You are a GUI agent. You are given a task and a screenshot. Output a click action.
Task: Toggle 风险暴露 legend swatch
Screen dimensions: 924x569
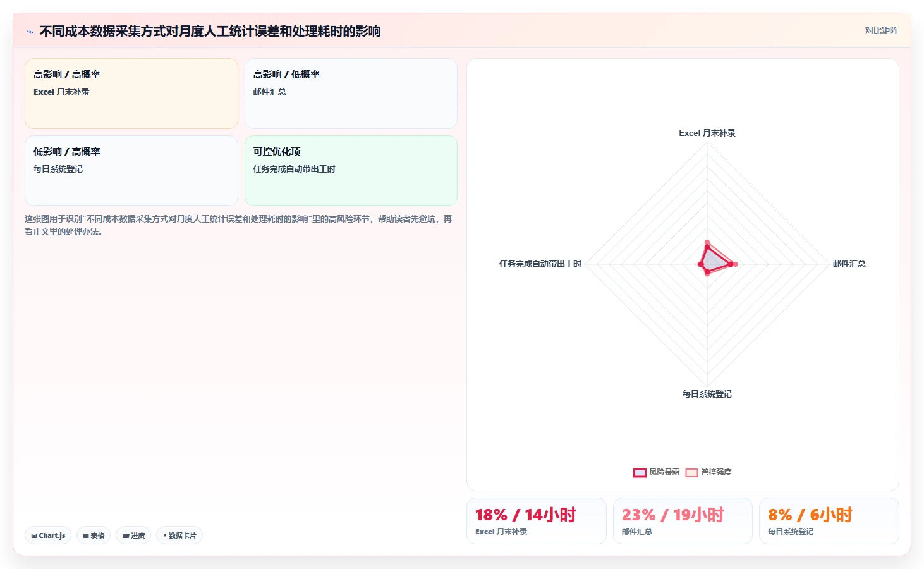[640, 472]
